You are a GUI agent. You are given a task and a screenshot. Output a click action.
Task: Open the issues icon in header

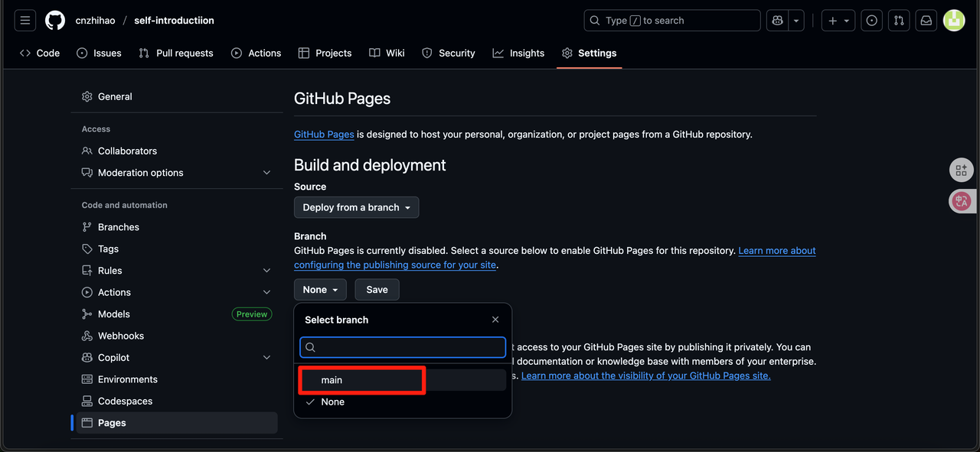click(x=871, y=21)
